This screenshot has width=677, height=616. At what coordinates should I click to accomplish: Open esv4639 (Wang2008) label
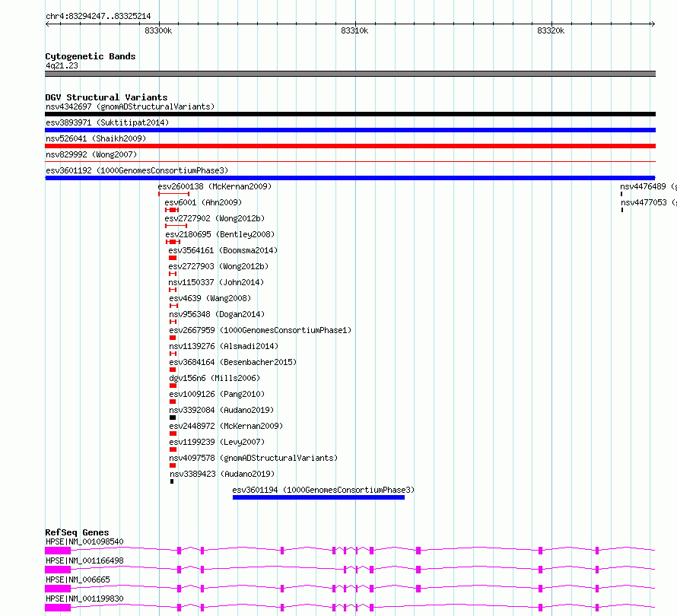(x=210, y=298)
